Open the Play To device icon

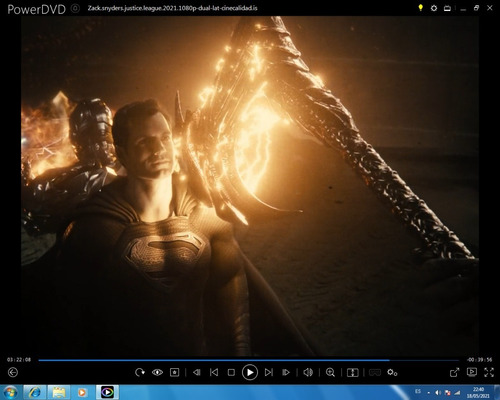click(472, 372)
